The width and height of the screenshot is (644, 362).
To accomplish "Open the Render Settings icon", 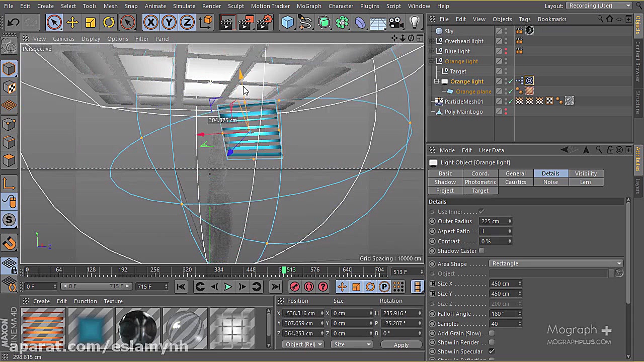I will pyautogui.click(x=263, y=22).
